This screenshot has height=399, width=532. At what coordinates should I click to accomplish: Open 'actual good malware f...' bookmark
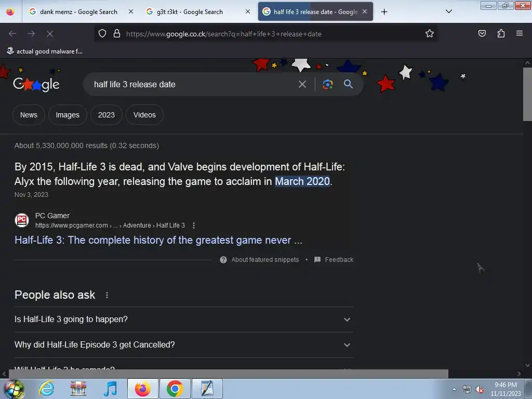click(45, 51)
